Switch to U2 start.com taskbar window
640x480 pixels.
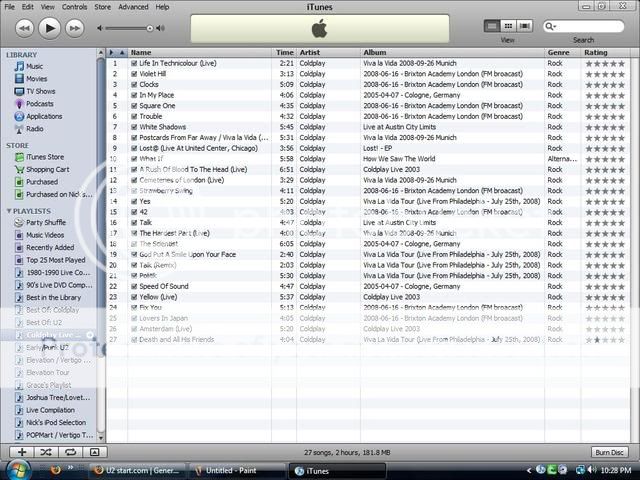138,471
